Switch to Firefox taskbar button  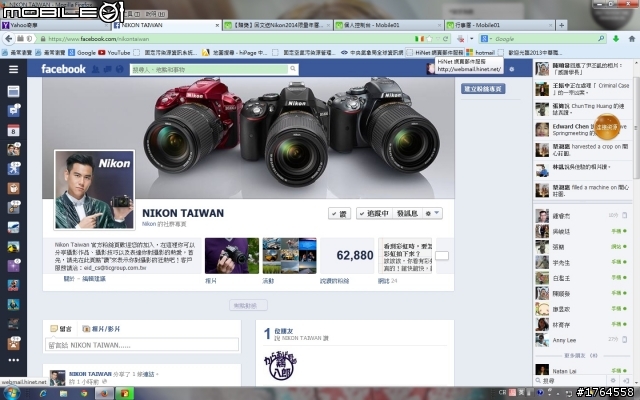tap(104, 393)
